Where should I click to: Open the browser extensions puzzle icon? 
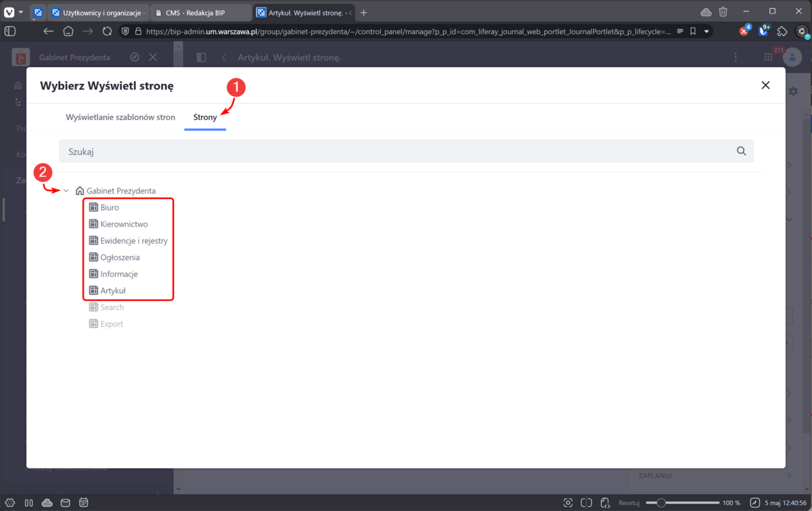pos(782,31)
